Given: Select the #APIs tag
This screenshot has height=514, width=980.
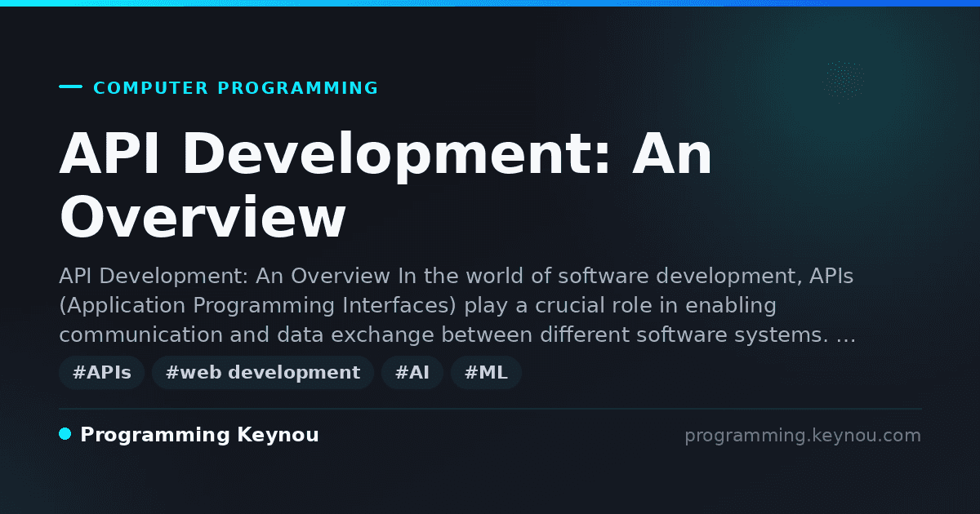Looking at the screenshot, I should pyautogui.click(x=101, y=373).
